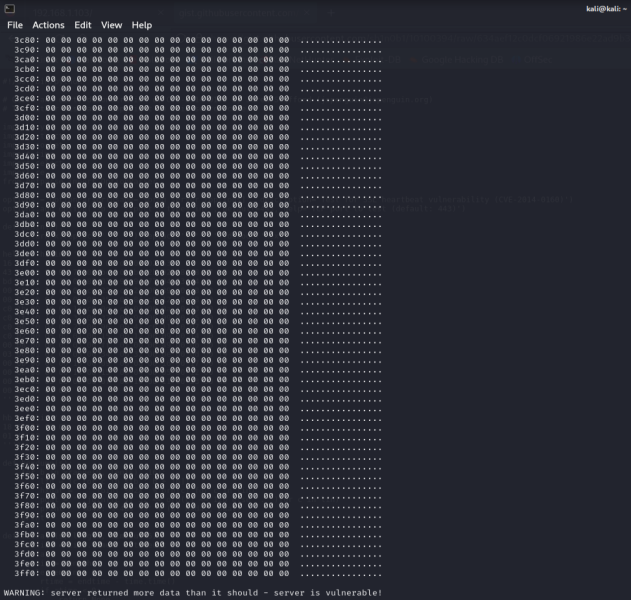
Task: Open the Edit menu
Action: point(83,25)
